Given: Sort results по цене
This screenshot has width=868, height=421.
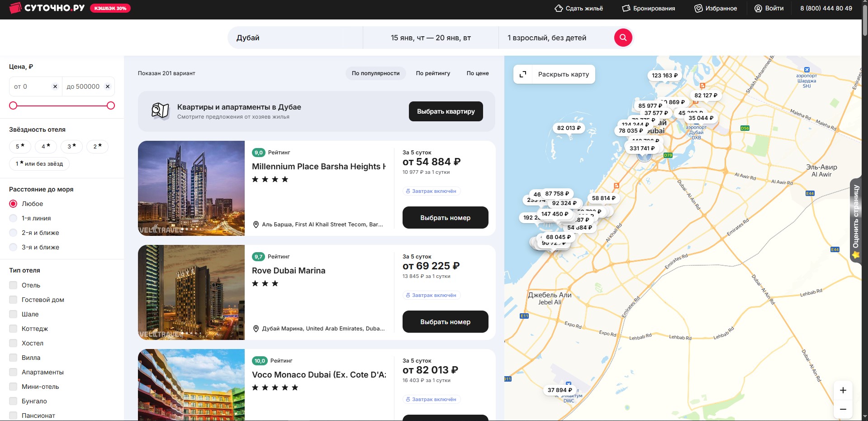Looking at the screenshot, I should point(477,73).
